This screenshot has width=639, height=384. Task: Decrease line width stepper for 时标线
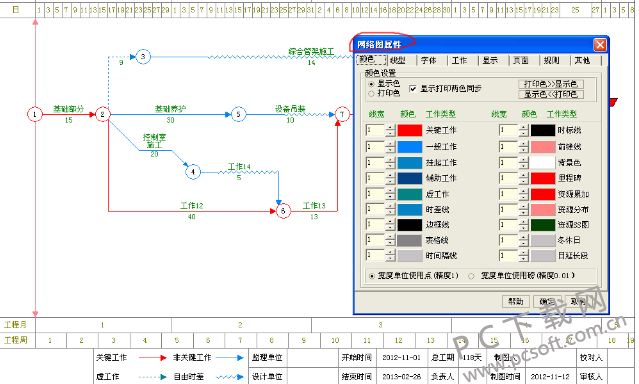click(x=524, y=133)
